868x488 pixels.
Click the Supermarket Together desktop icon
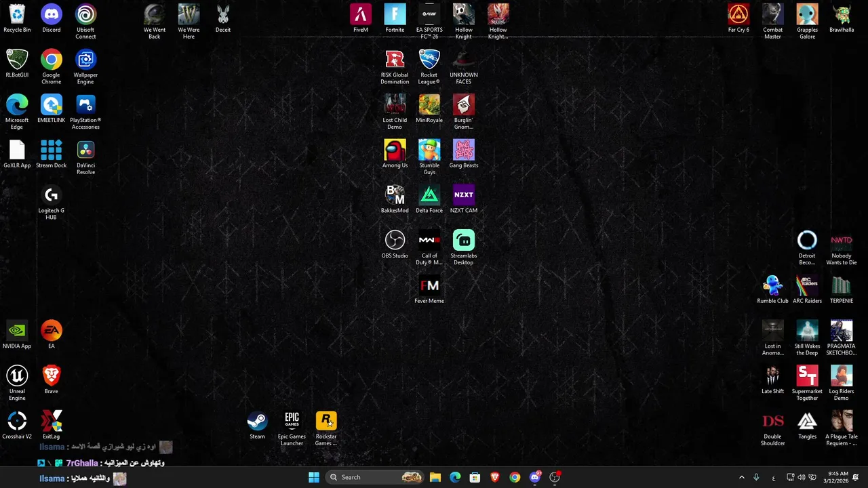807,384
